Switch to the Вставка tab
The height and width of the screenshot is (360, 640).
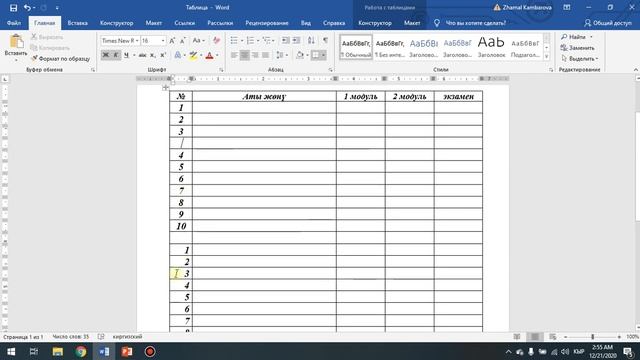(x=78, y=23)
